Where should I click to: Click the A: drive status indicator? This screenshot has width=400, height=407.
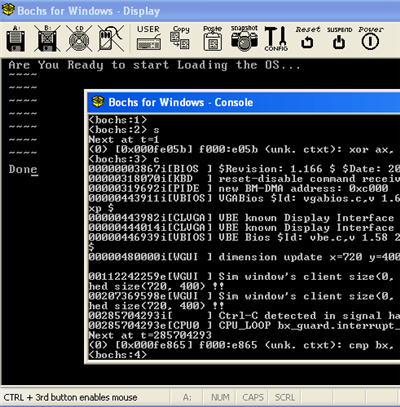187,397
